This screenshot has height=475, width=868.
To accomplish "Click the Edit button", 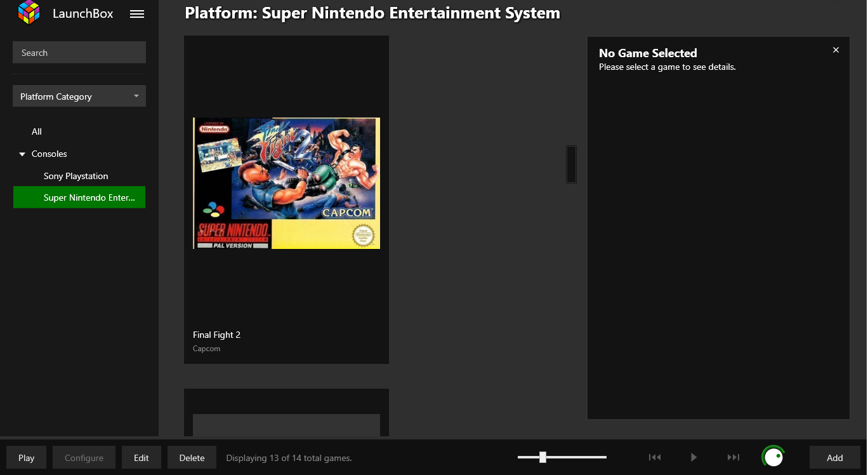I will 141,458.
